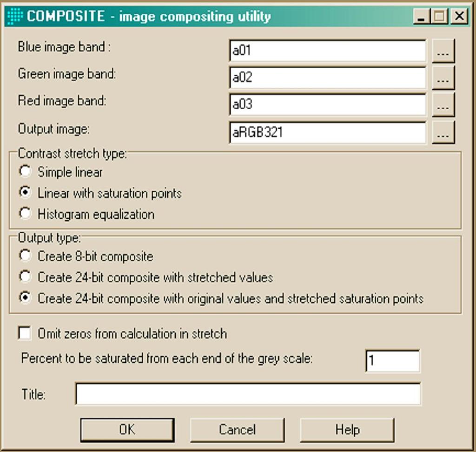Click the Blue image band text field

328,51
